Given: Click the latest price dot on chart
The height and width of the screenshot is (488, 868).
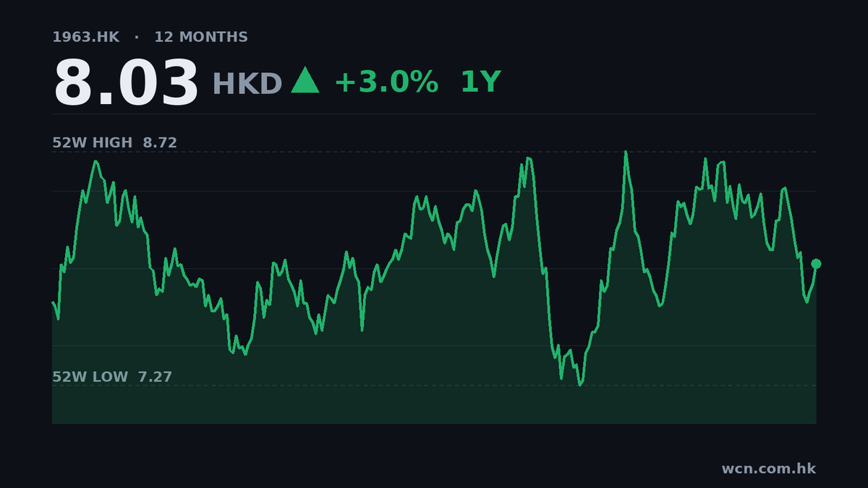Looking at the screenshot, I should (x=816, y=264).
